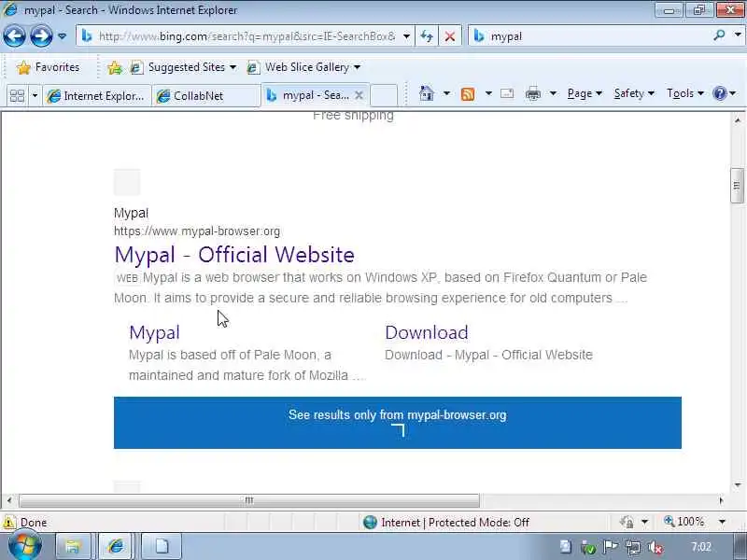The image size is (747, 560).
Task: Expand the Home button dropdown arrow
Action: click(446, 93)
